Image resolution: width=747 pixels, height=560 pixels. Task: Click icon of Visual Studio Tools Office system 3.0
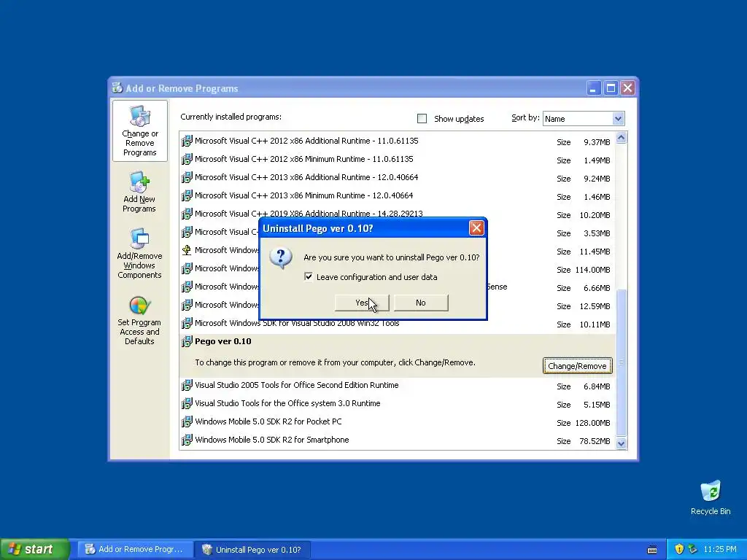187,403
